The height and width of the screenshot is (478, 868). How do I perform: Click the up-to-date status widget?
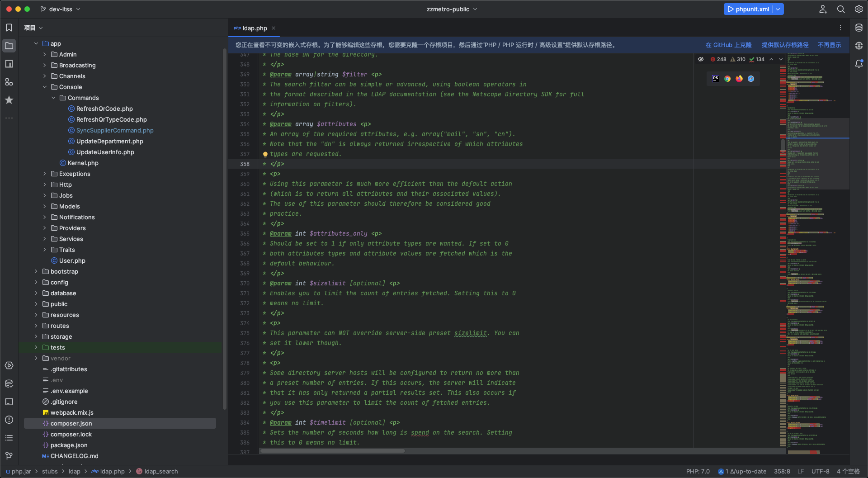point(742,471)
